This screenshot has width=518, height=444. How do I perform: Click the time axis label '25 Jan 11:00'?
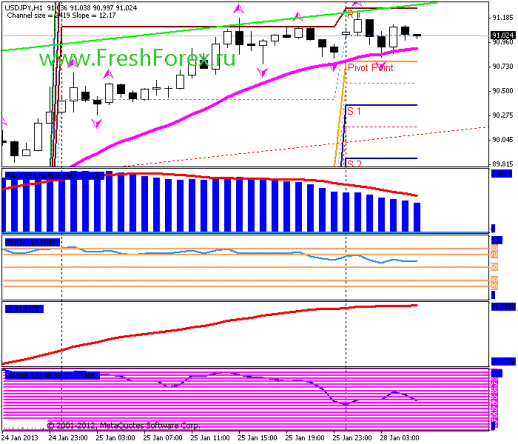tap(210, 438)
